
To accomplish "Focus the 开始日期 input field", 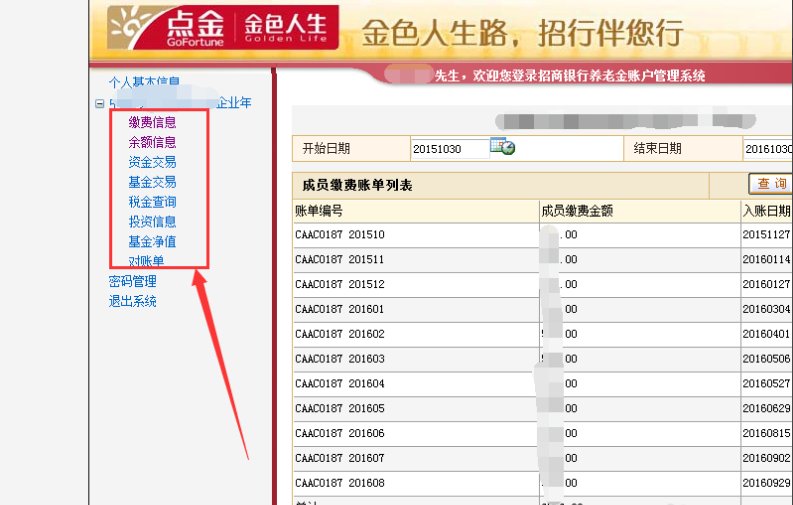I will pyautogui.click(x=450, y=149).
